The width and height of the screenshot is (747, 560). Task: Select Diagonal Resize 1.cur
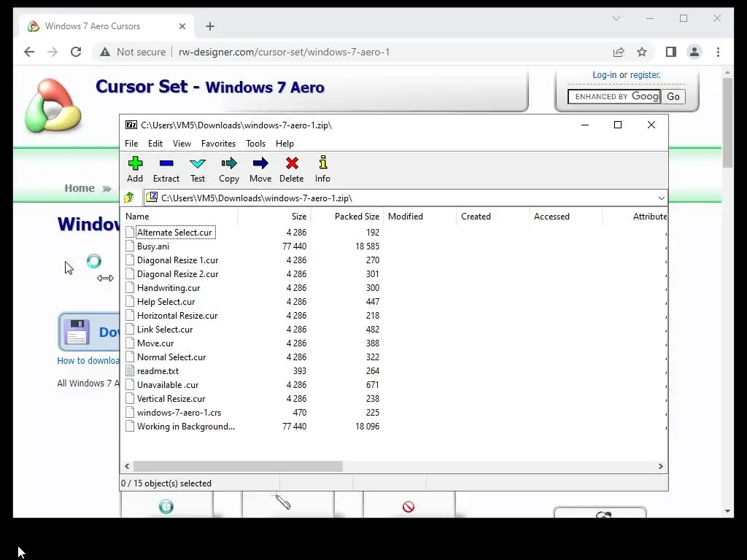(178, 260)
